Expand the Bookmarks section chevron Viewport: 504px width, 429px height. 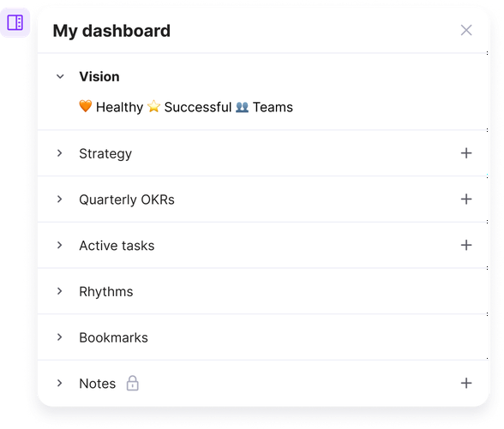point(60,337)
